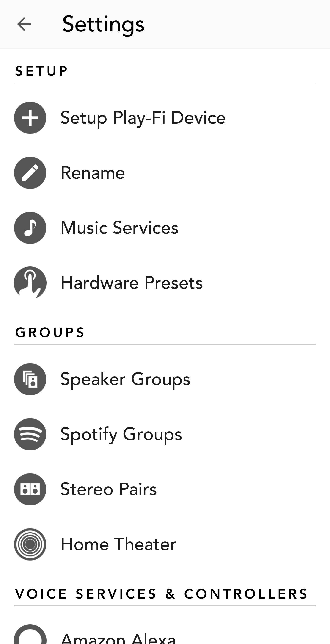Open Spotify Groups

[x=121, y=434]
